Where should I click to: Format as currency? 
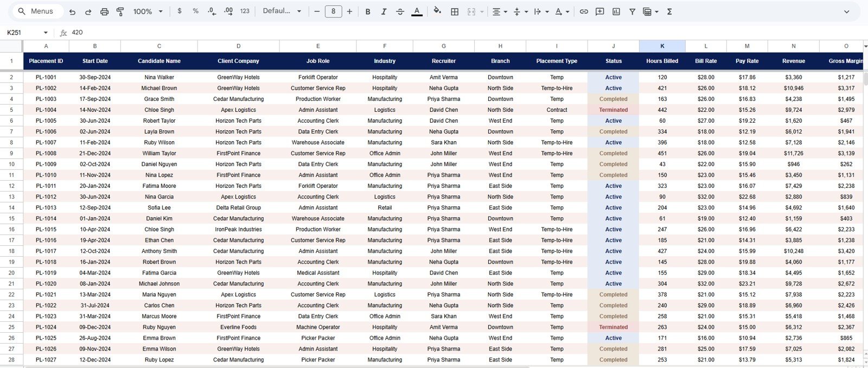point(180,11)
